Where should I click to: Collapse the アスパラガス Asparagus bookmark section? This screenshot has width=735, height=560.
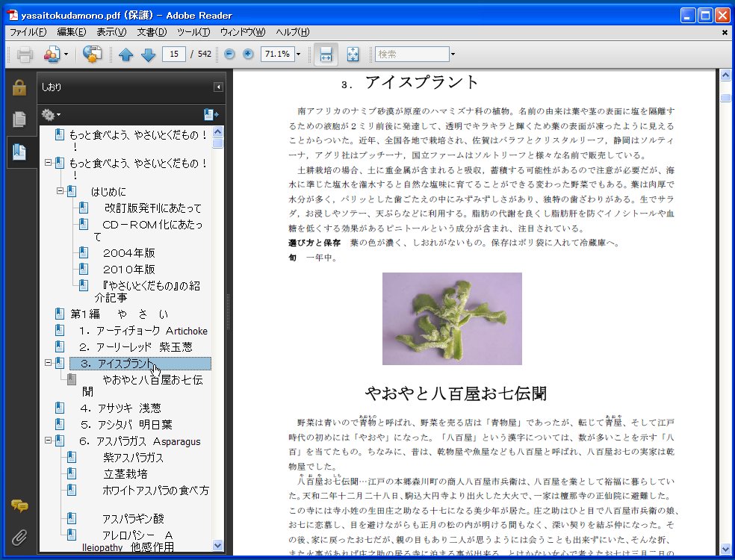(49, 441)
